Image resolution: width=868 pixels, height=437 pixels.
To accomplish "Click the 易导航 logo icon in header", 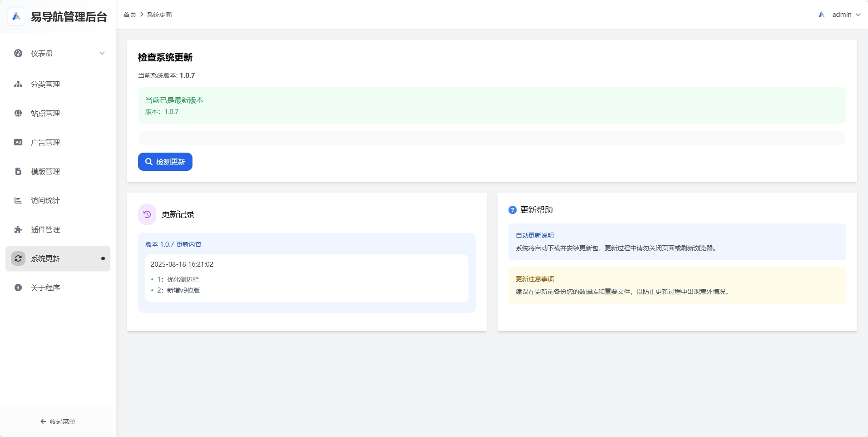I will pos(16,16).
